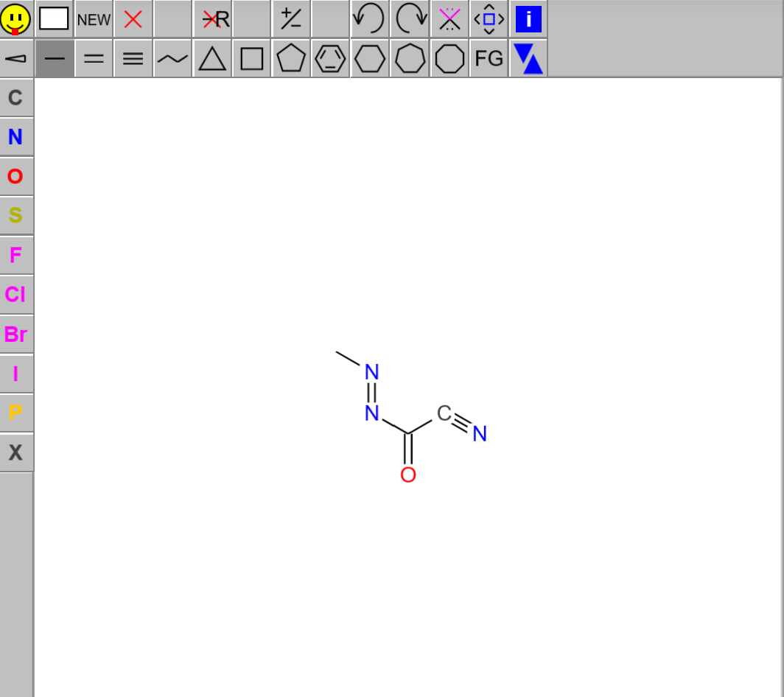
Task: Select the Nitrogen atom button
Action: (15, 137)
